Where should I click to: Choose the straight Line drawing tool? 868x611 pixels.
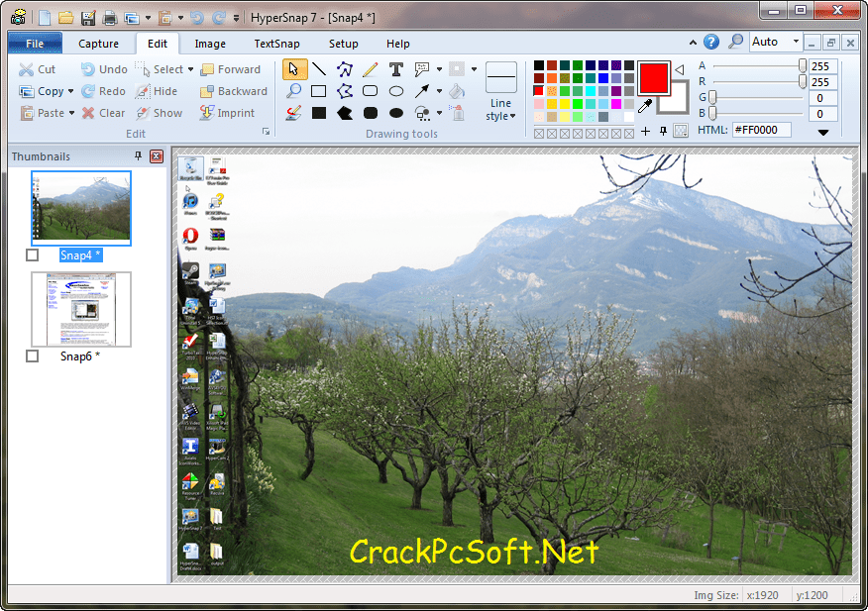point(319,69)
